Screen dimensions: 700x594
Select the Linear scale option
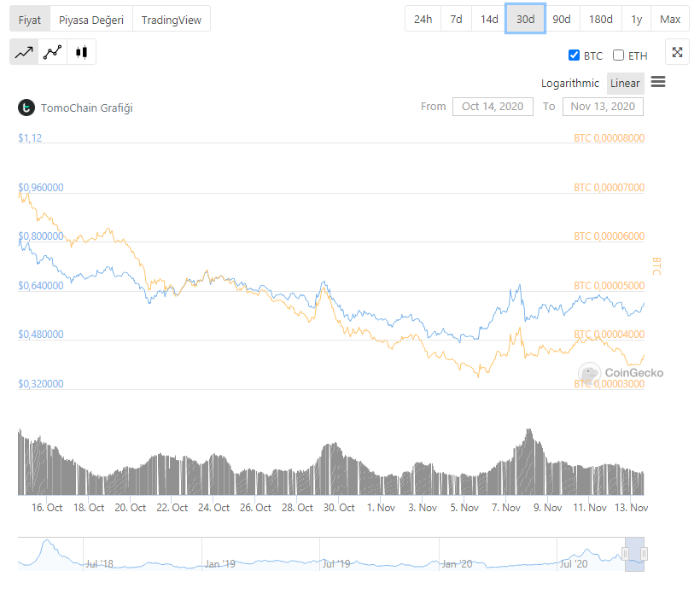click(625, 83)
